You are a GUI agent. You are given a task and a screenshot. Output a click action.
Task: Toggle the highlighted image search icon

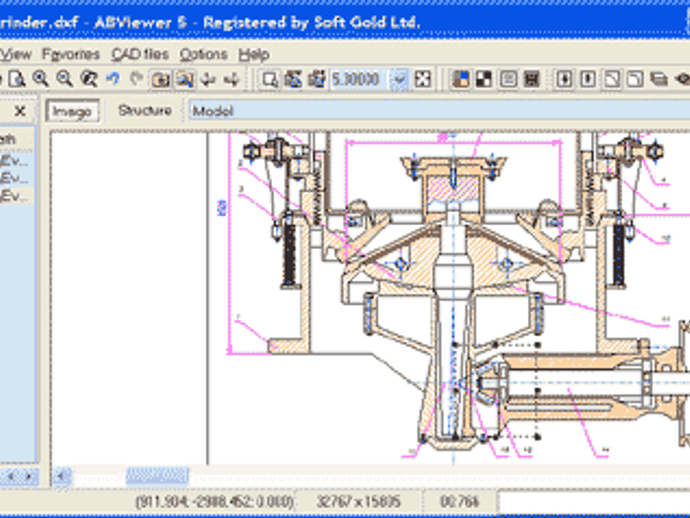(x=185, y=80)
